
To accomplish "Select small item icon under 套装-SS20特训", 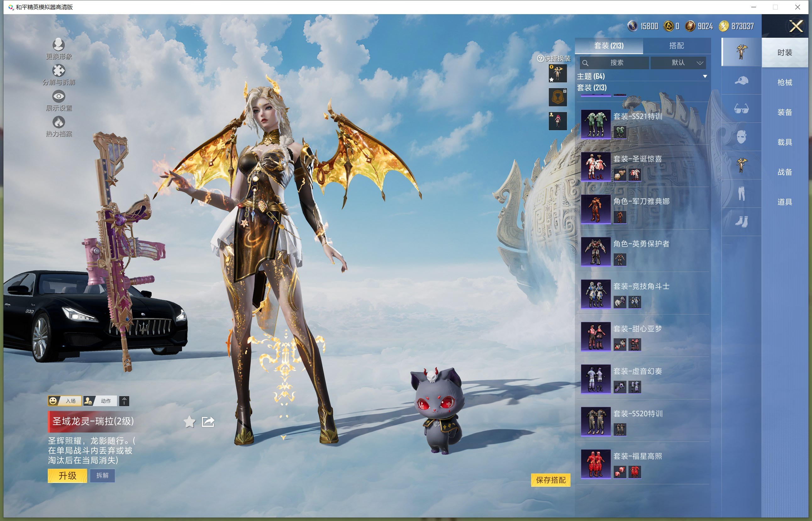I will [620, 429].
